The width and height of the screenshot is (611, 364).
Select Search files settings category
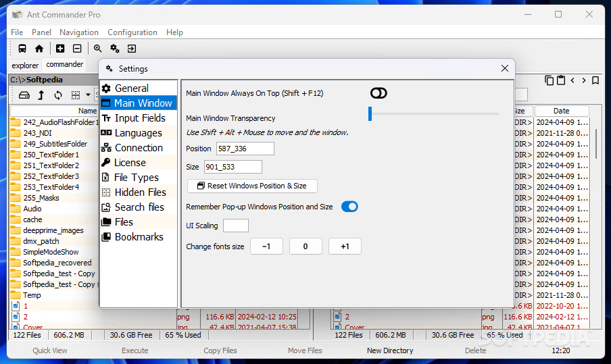tap(139, 207)
